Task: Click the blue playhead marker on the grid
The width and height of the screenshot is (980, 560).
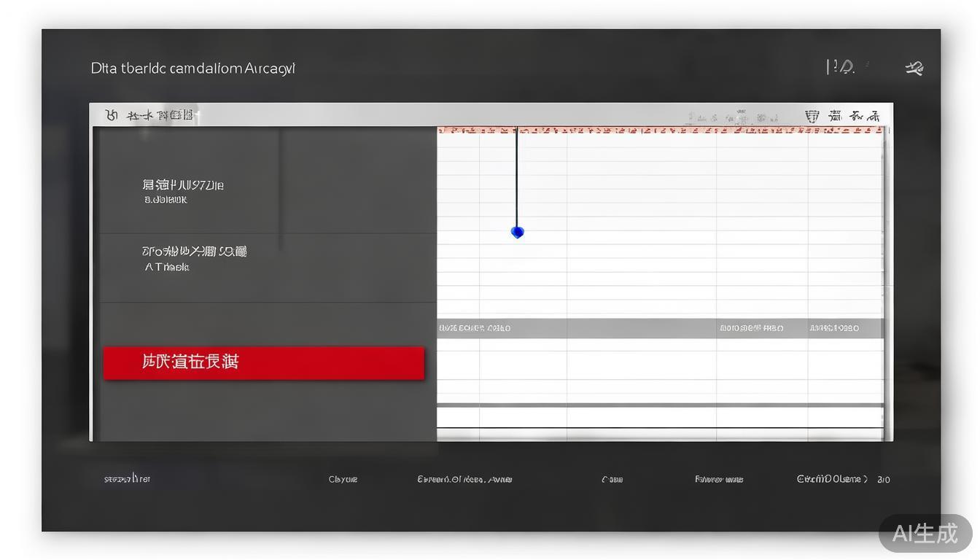Action: (517, 232)
